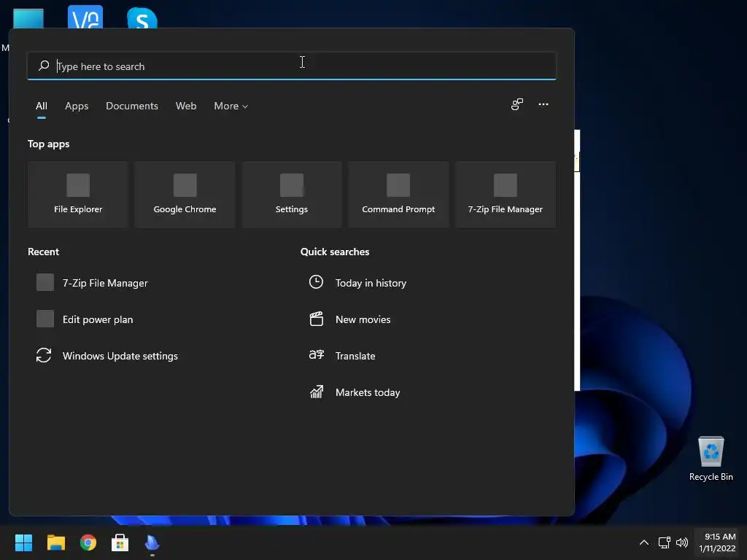
Task: Select the VNC desktop icon
Action: click(85, 17)
